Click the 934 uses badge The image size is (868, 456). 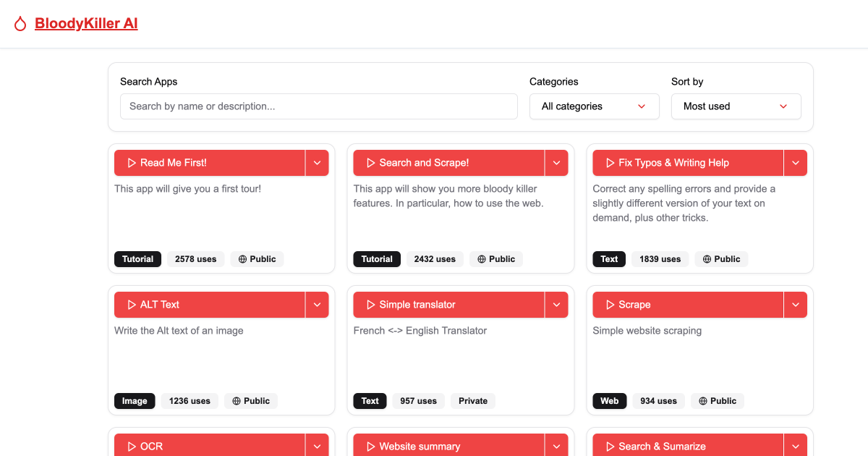pyautogui.click(x=658, y=401)
